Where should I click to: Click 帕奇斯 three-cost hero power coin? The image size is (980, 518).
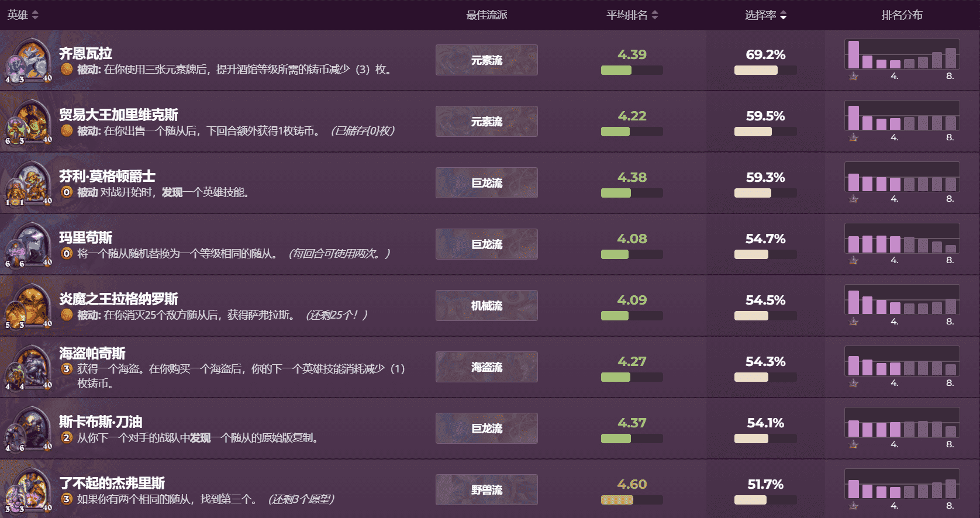click(x=67, y=368)
